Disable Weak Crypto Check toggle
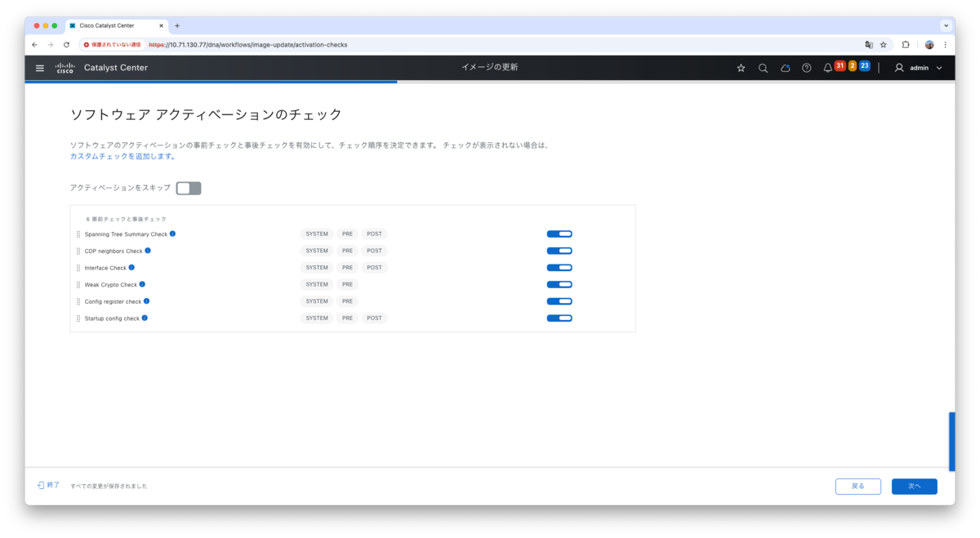This screenshot has height=538, width=980. pos(559,284)
